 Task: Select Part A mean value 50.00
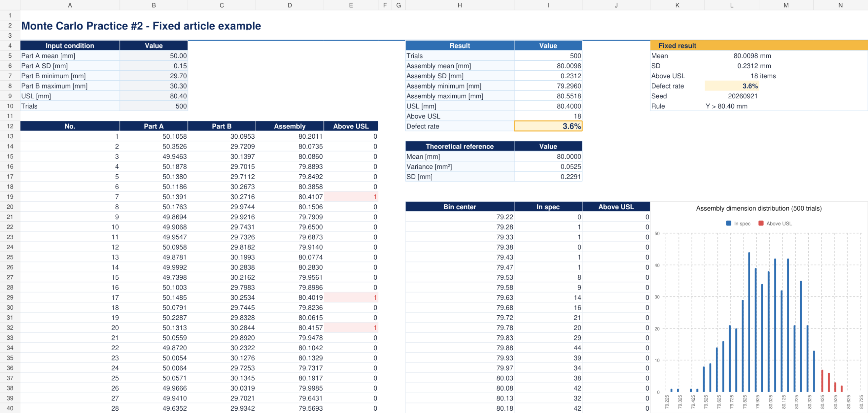pyautogui.click(x=154, y=56)
